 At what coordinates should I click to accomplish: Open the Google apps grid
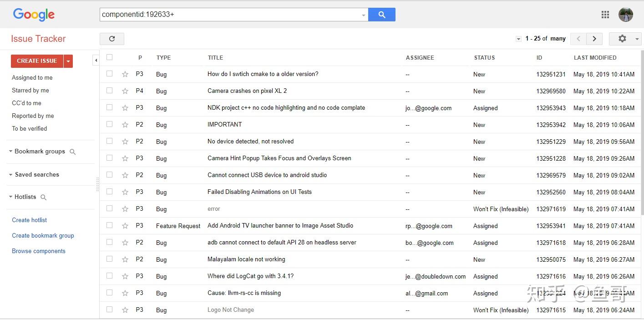point(605,15)
